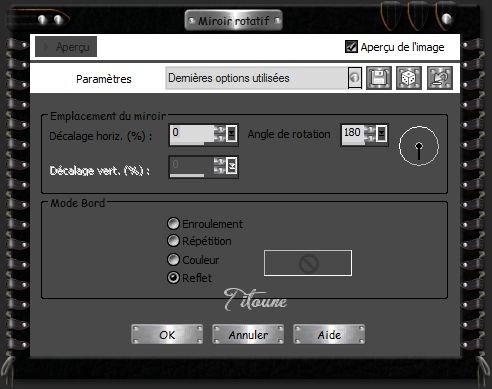The height and width of the screenshot is (389, 492).
Task: Select the Couleur radio button
Action: (x=173, y=260)
